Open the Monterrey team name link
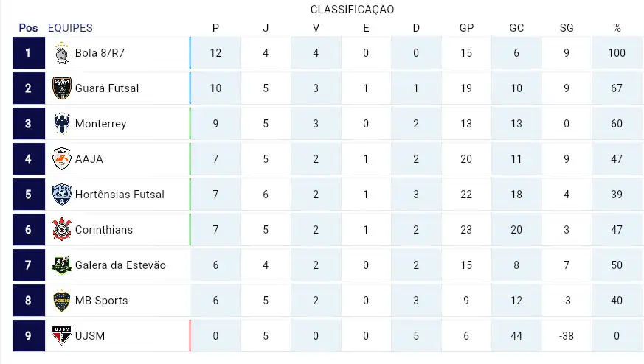Image resolution: width=644 pixels, height=364 pixels. point(100,124)
